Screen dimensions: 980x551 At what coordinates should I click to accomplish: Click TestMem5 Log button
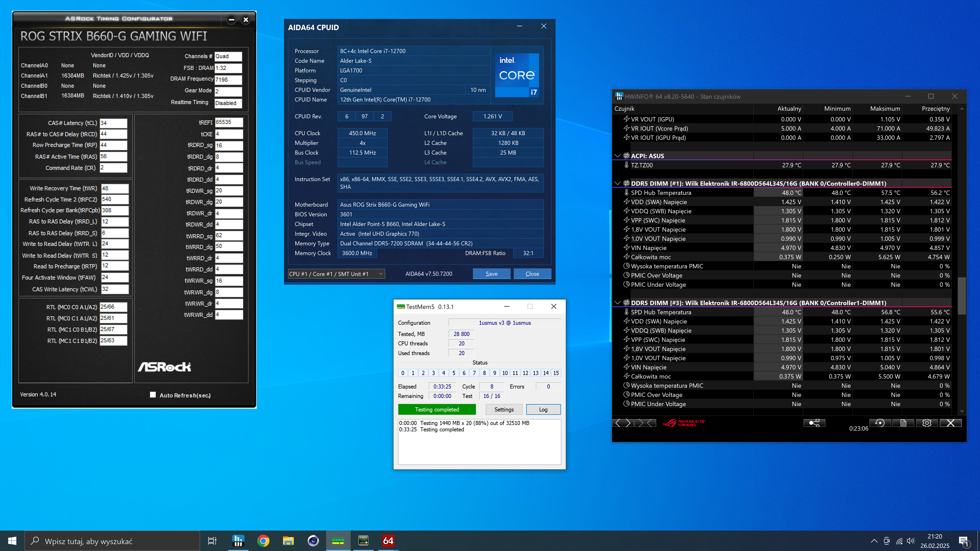click(543, 409)
